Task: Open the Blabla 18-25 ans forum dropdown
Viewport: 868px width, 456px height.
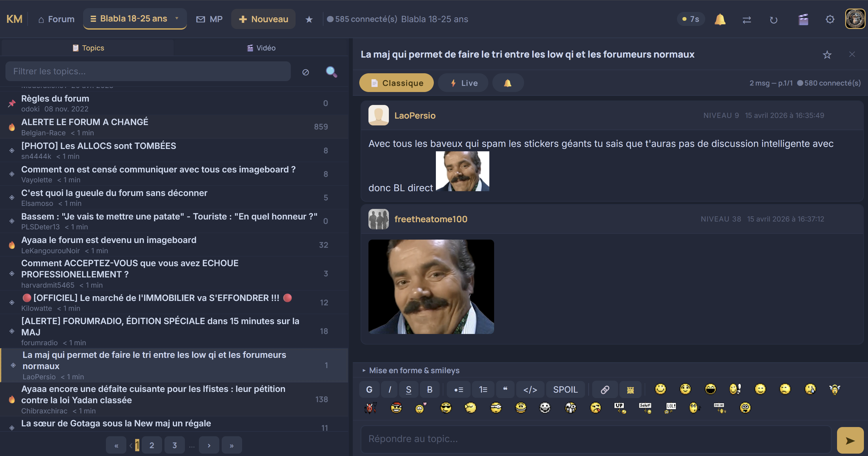Action: 135,19
